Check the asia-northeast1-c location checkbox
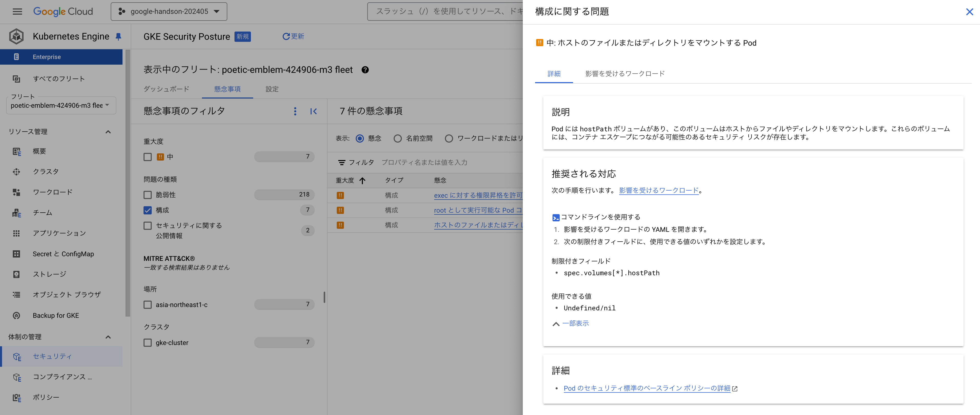Viewport: 980px width, 415px height. 148,305
